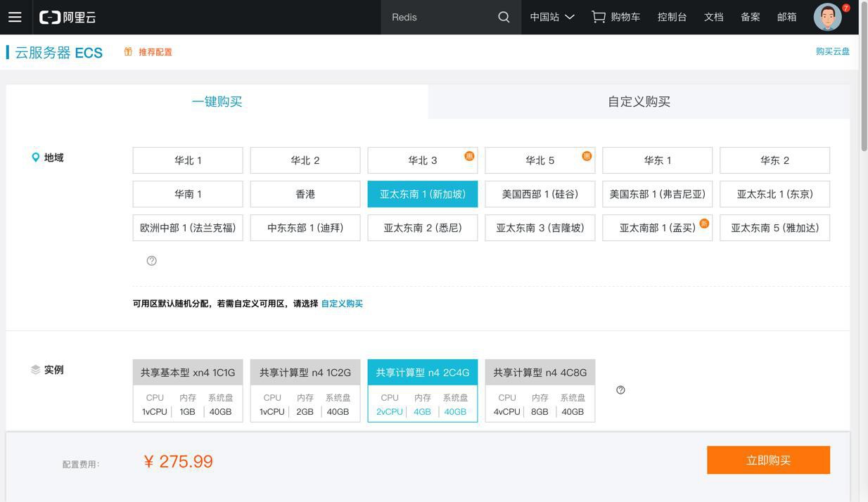868x502 pixels.
Task: Click the gift icon for recommended configuration
Action: pos(128,52)
